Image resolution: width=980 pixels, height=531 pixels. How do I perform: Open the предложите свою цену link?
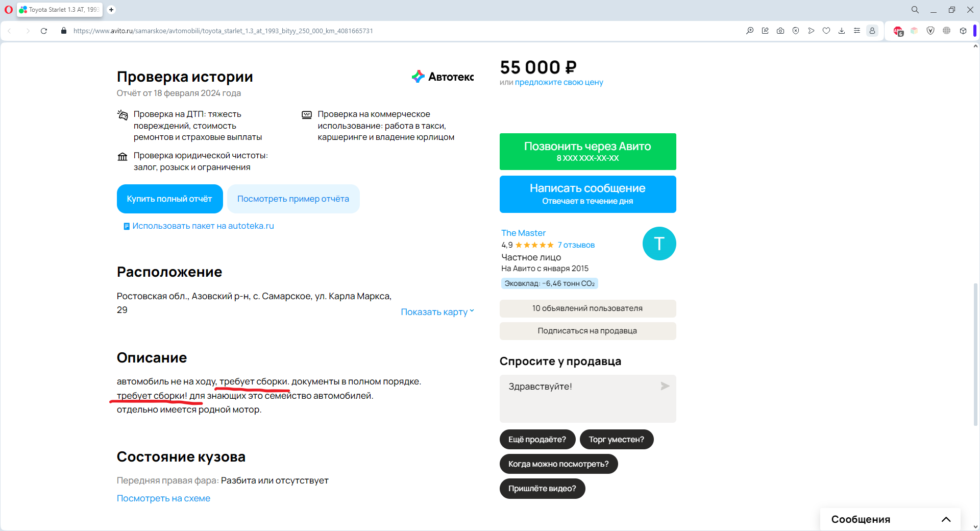[x=559, y=82]
